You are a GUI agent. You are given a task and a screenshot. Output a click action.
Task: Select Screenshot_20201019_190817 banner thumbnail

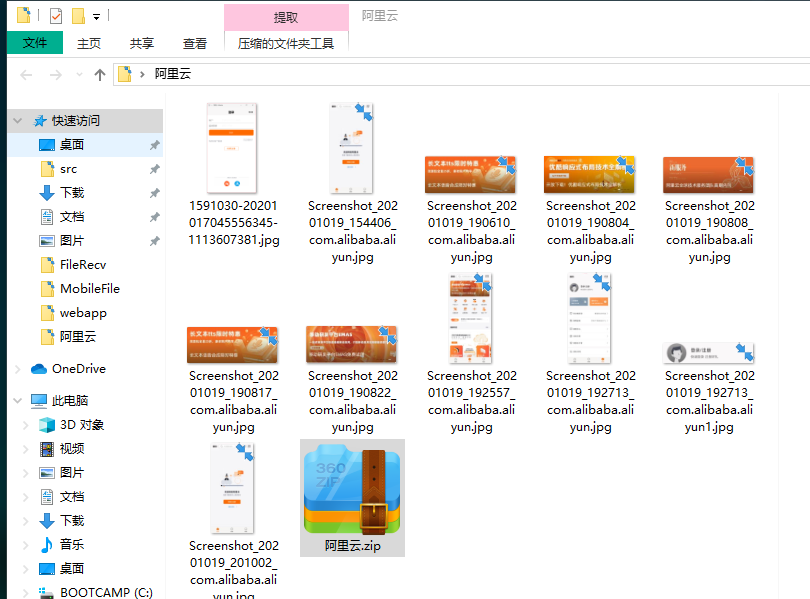(x=232, y=344)
